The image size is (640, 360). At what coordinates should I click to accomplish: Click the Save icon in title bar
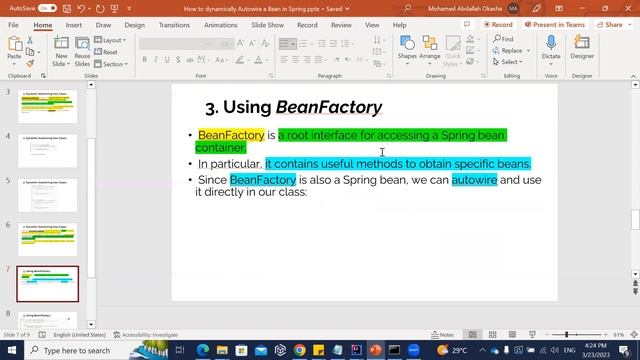[x=67, y=9]
